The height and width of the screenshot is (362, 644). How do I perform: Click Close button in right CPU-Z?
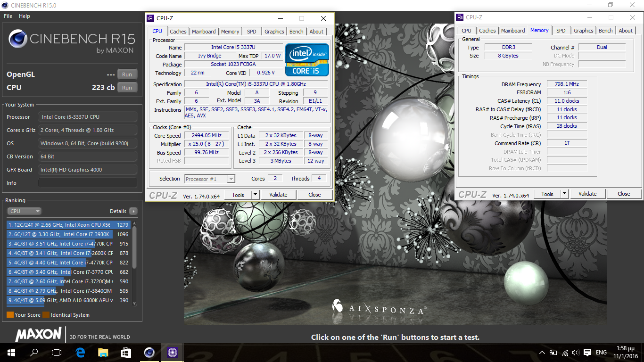click(624, 194)
